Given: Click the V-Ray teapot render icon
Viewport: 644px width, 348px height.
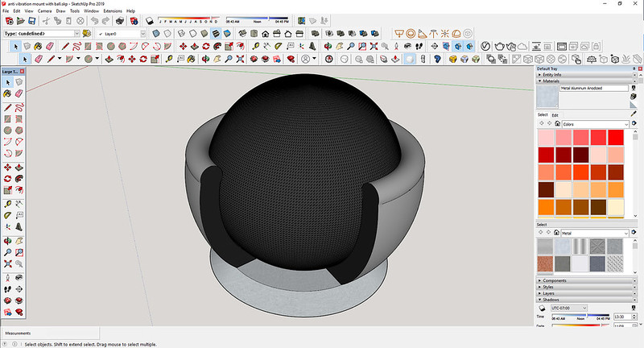Looking at the screenshot, I should tap(499, 46).
